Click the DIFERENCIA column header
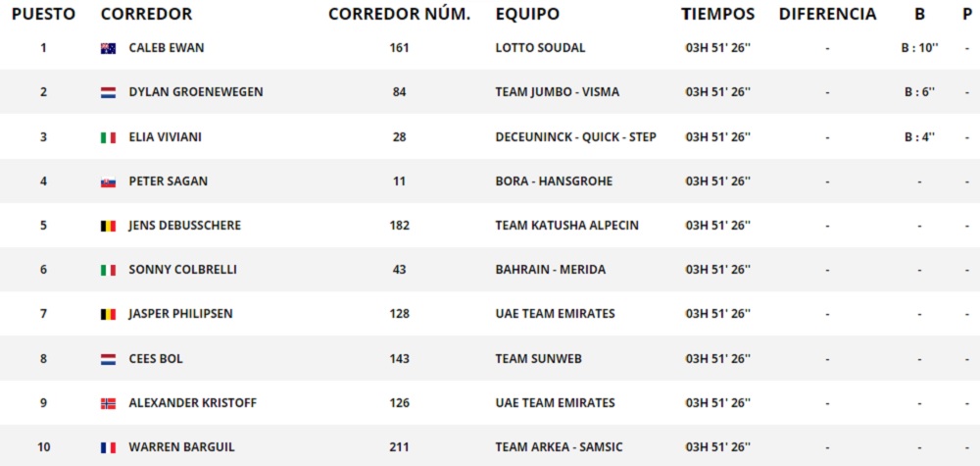This screenshot has width=980, height=466. (827, 15)
